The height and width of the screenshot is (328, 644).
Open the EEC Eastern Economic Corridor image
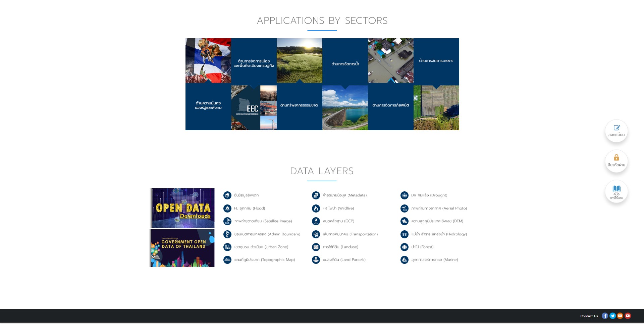click(254, 108)
